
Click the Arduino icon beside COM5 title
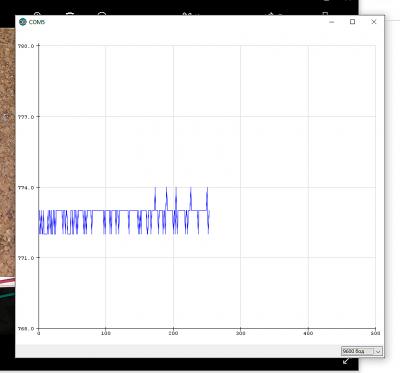[23, 22]
